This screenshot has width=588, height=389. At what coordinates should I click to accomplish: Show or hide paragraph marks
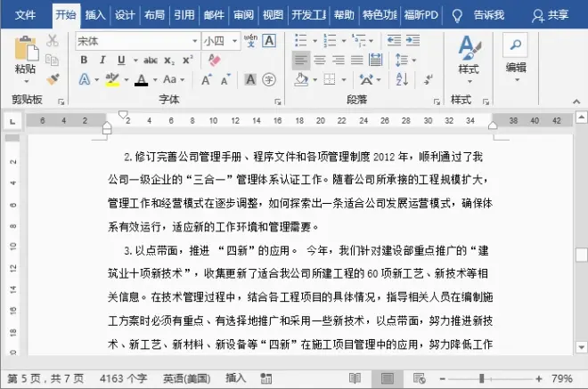pos(428,79)
